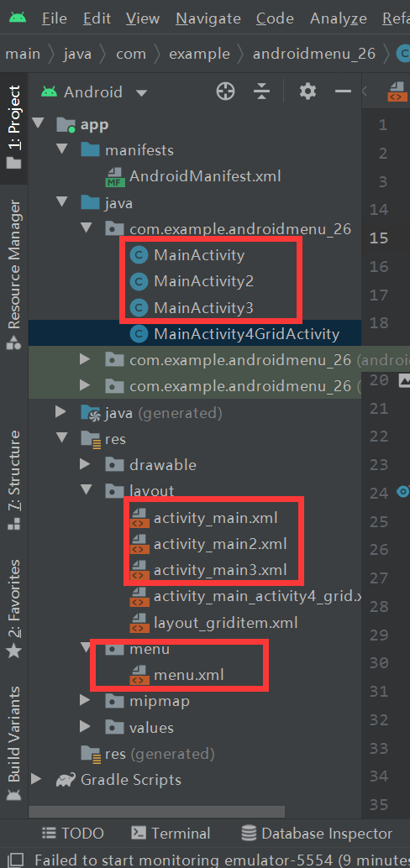Click 'androidmenu_26' in the breadcrumb path
The image size is (410, 868).
point(314,54)
